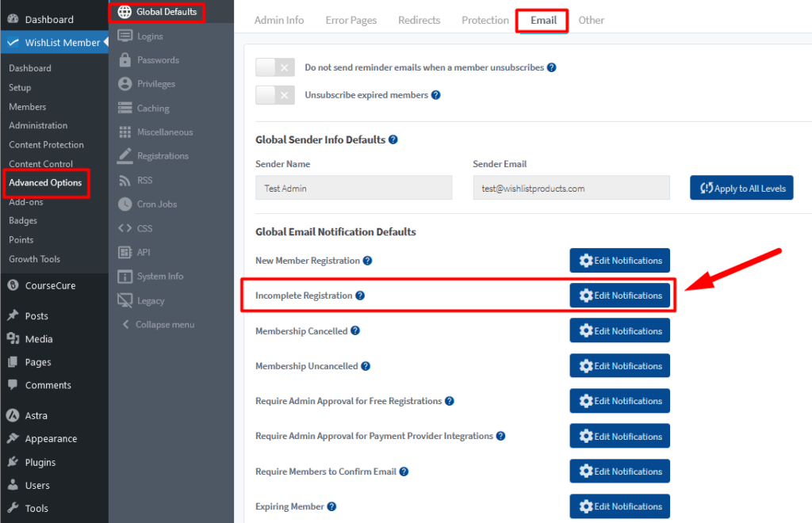Open the Error Pages tab
The width and height of the screenshot is (812, 523).
click(x=350, y=20)
